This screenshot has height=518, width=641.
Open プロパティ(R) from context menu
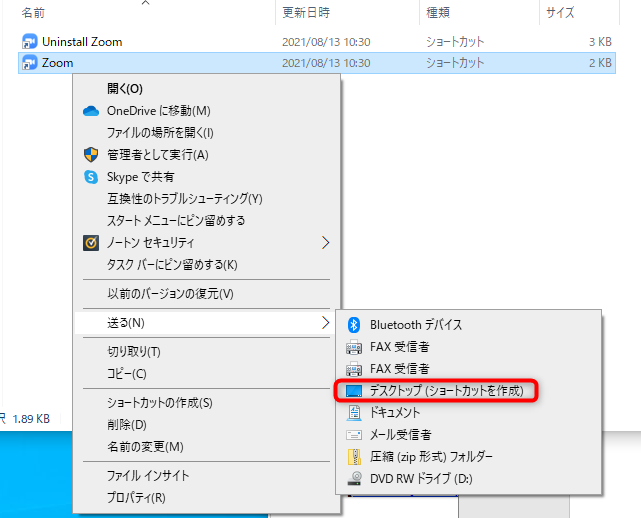click(206, 498)
